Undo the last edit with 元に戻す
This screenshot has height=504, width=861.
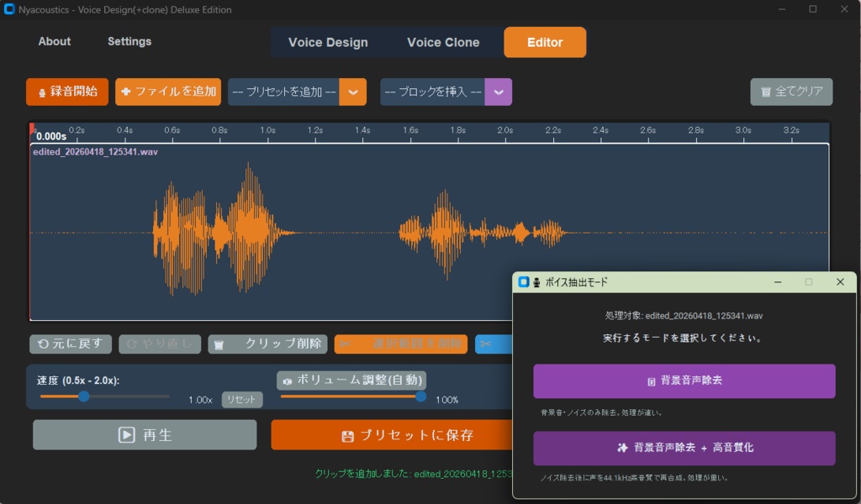click(x=71, y=344)
